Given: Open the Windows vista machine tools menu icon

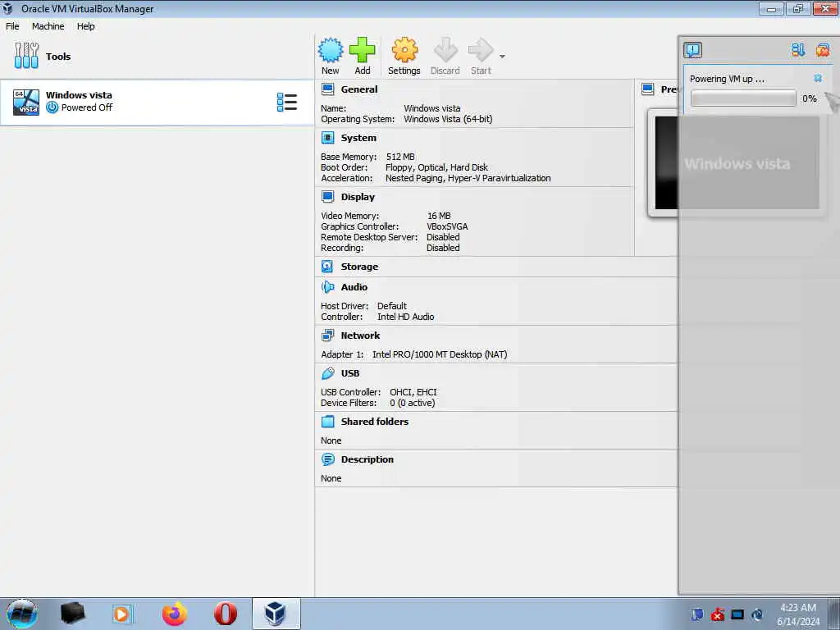Looking at the screenshot, I should pyautogui.click(x=286, y=102).
